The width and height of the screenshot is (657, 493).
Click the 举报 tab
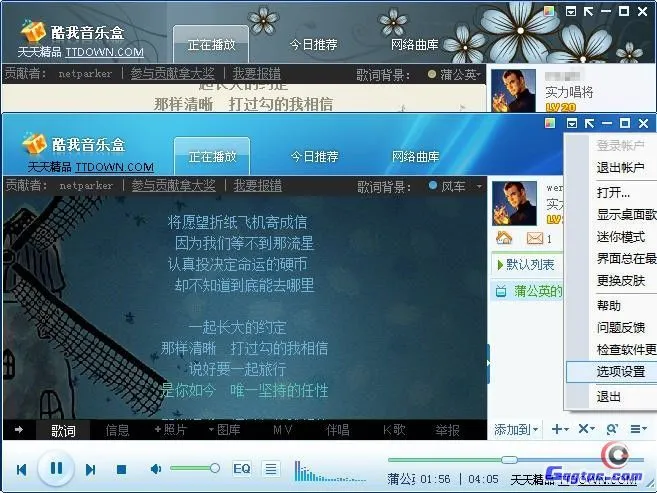[x=447, y=430]
